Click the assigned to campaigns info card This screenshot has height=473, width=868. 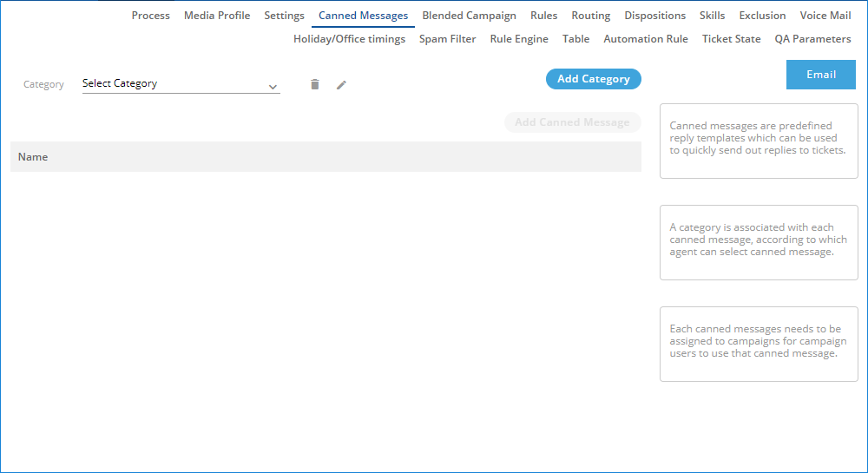759,344
